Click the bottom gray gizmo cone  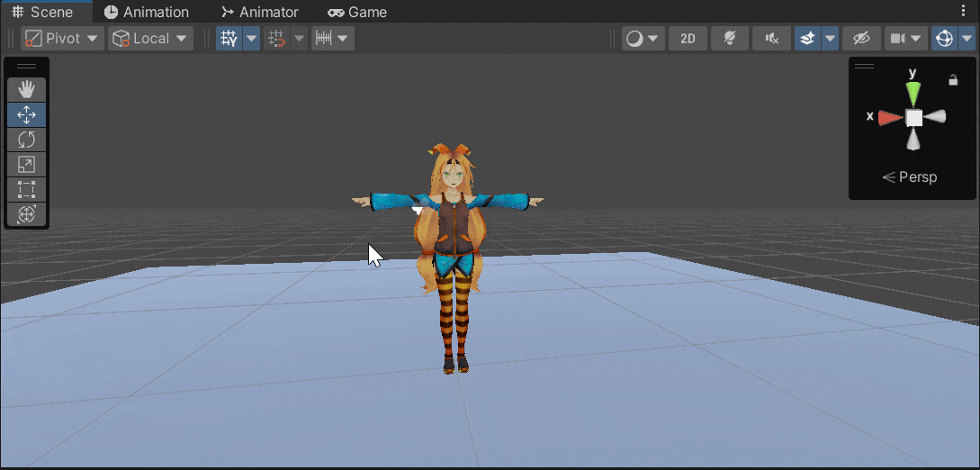[913, 139]
